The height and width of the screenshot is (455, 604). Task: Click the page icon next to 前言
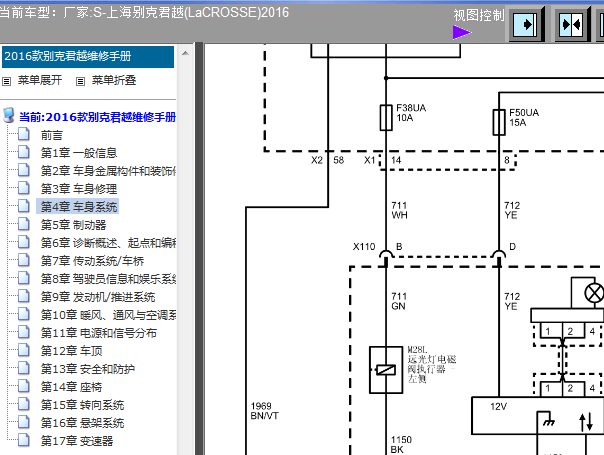pyautogui.click(x=24, y=134)
